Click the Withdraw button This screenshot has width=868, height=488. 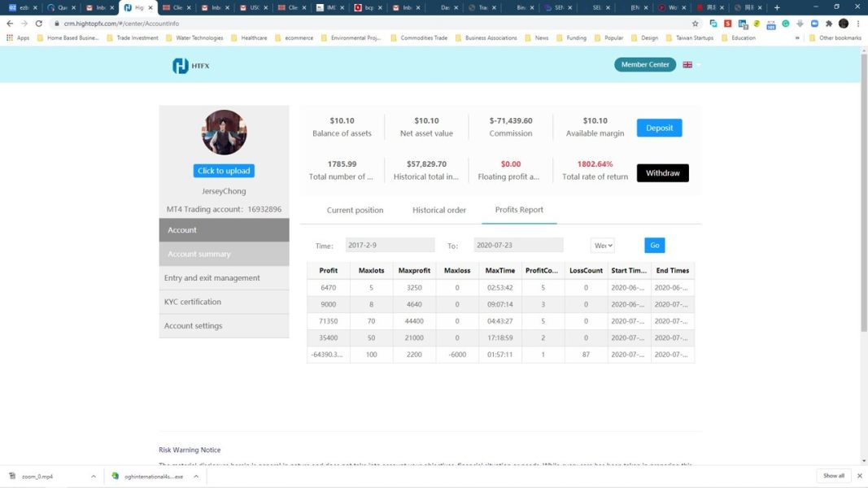click(663, 172)
